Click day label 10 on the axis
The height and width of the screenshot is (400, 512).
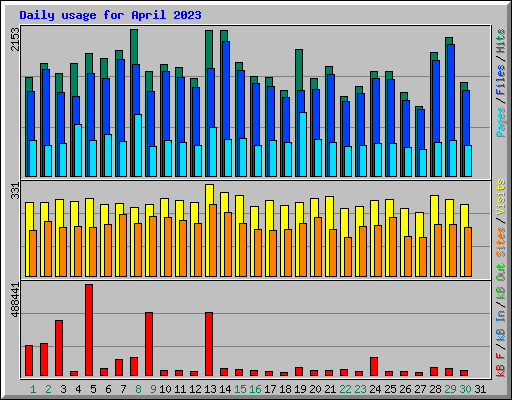tap(165, 389)
